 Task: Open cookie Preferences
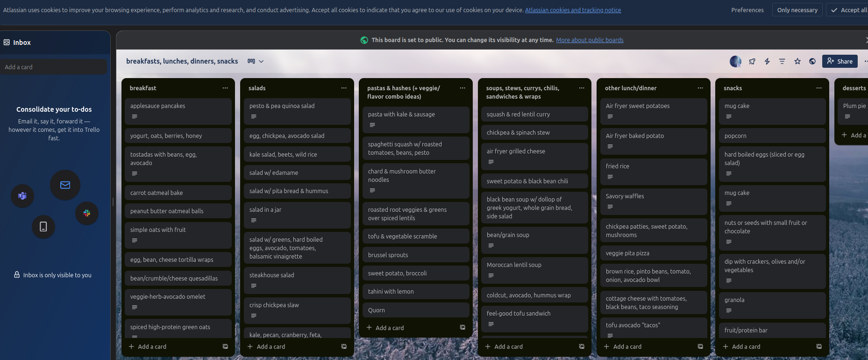pos(747,10)
